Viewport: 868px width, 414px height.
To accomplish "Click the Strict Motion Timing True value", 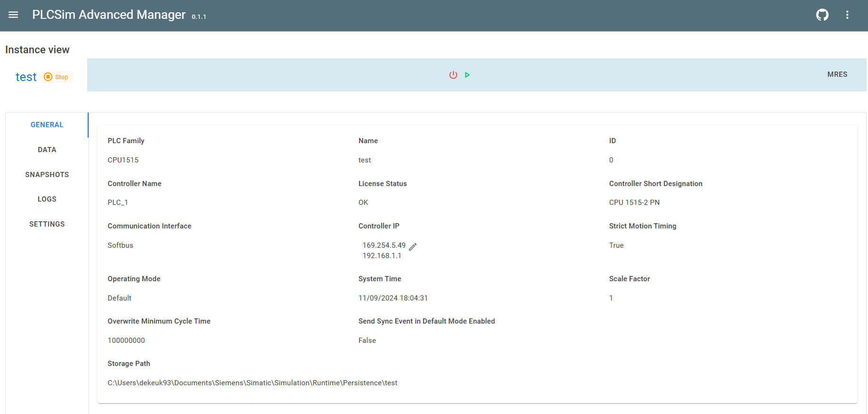I will [616, 245].
